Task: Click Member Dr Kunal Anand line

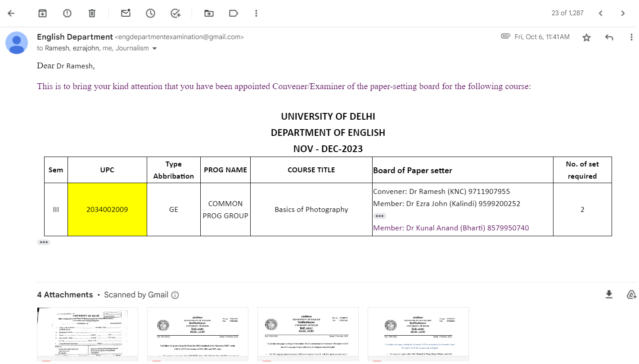Action: coord(451,228)
